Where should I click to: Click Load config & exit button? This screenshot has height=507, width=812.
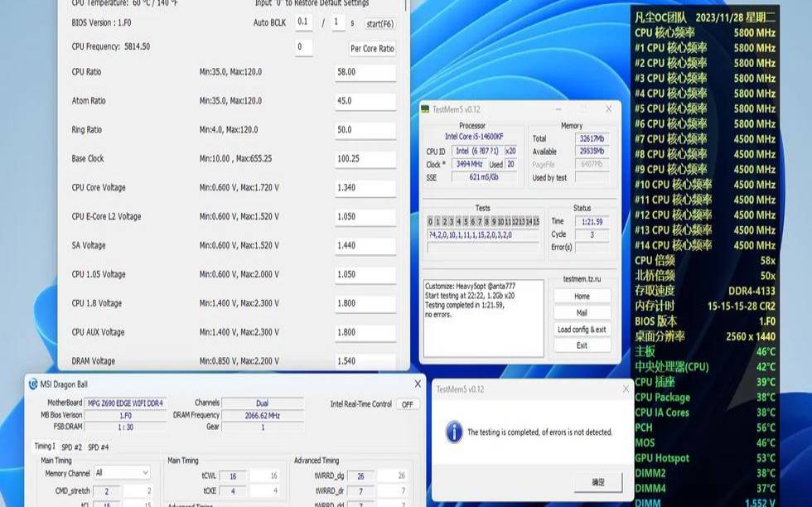point(582,329)
